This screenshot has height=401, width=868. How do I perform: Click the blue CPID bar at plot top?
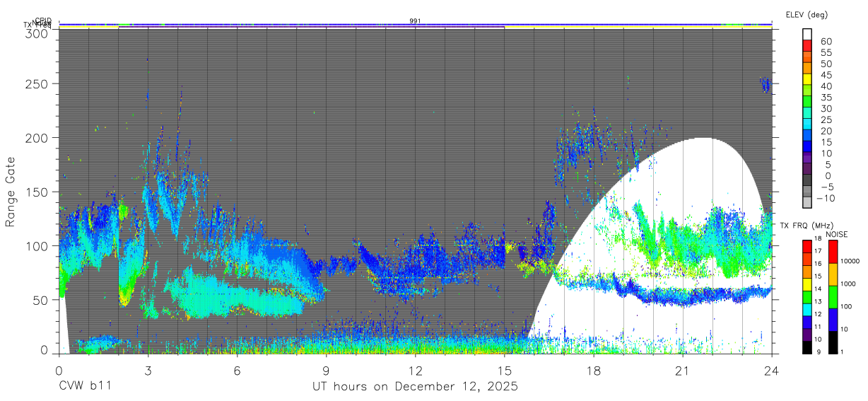click(x=416, y=25)
